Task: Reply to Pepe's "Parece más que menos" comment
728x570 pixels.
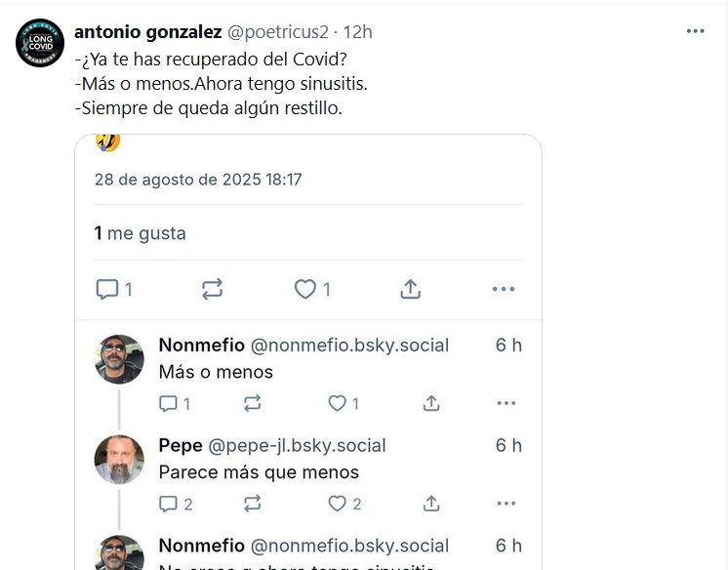Action: click(x=169, y=504)
